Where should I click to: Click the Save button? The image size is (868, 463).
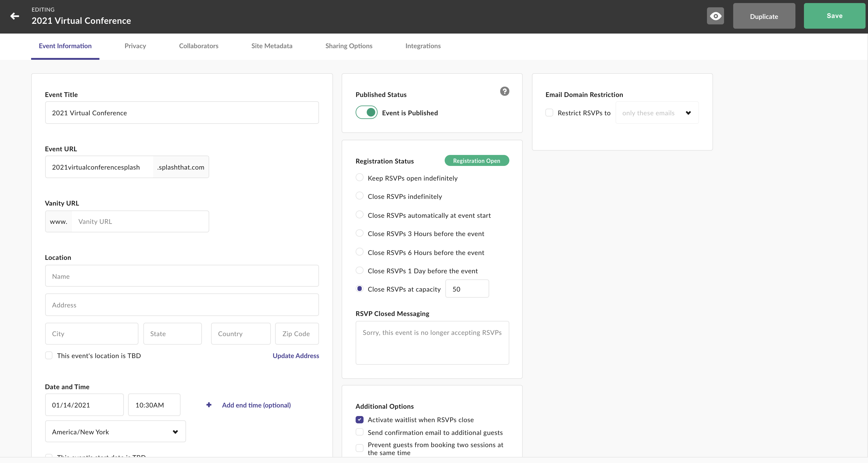click(834, 16)
